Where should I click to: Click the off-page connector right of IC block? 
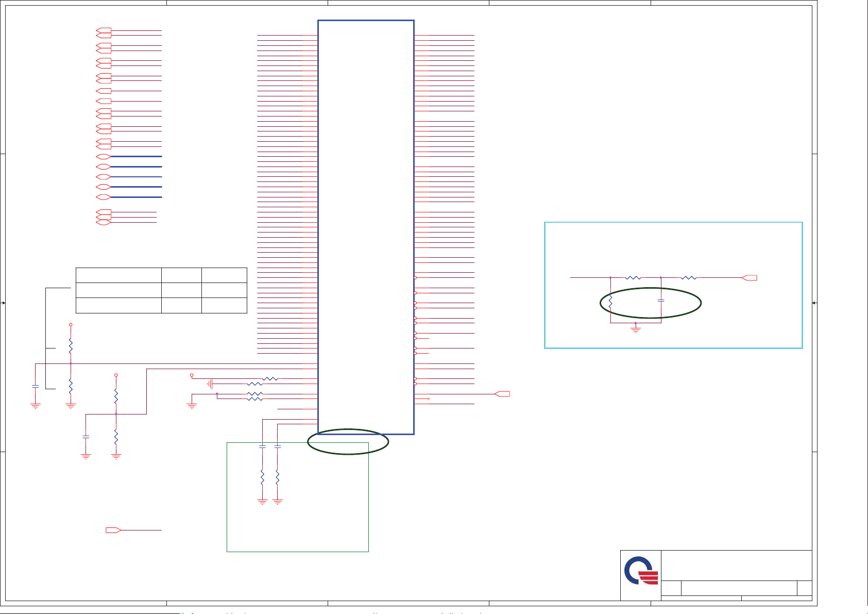tap(502, 394)
